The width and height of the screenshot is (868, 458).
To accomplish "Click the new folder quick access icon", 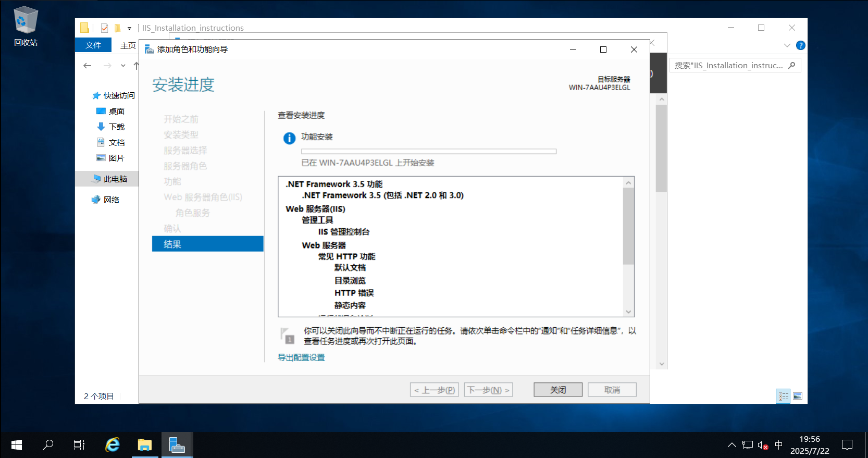I will [118, 28].
